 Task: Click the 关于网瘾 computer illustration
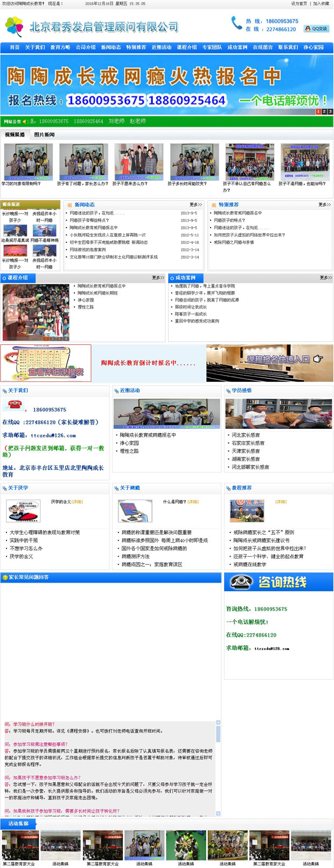pos(135,510)
